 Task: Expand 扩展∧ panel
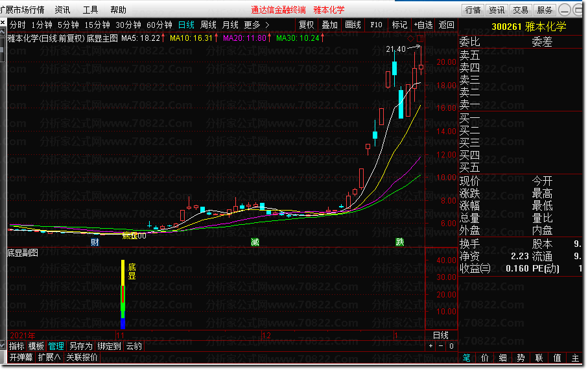(49, 357)
